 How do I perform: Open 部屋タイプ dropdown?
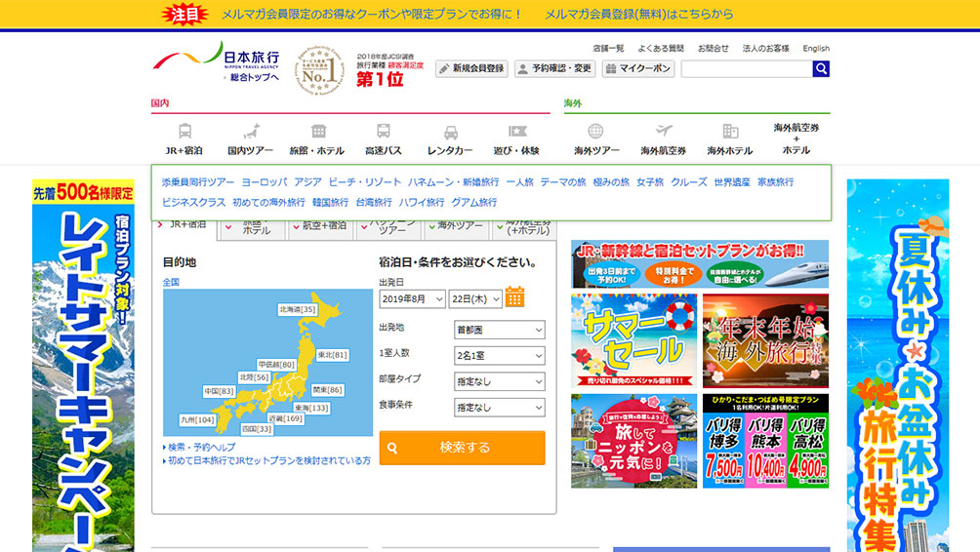(500, 381)
